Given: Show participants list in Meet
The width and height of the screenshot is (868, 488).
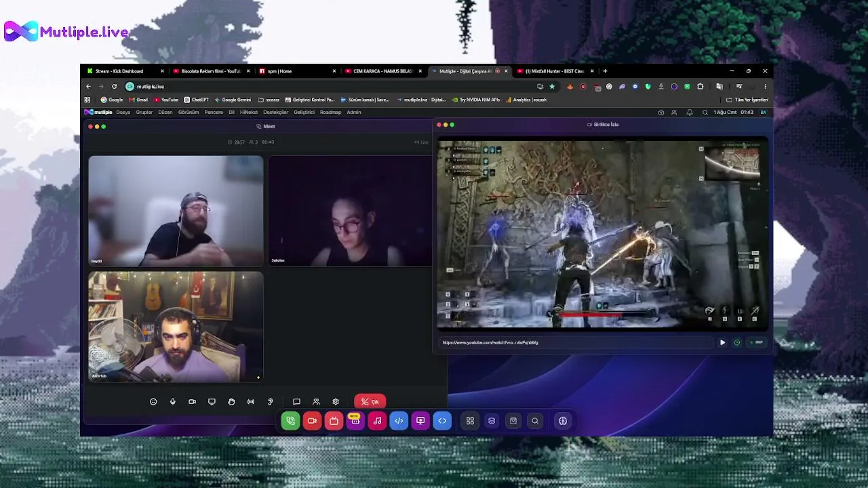Looking at the screenshot, I should (x=316, y=402).
